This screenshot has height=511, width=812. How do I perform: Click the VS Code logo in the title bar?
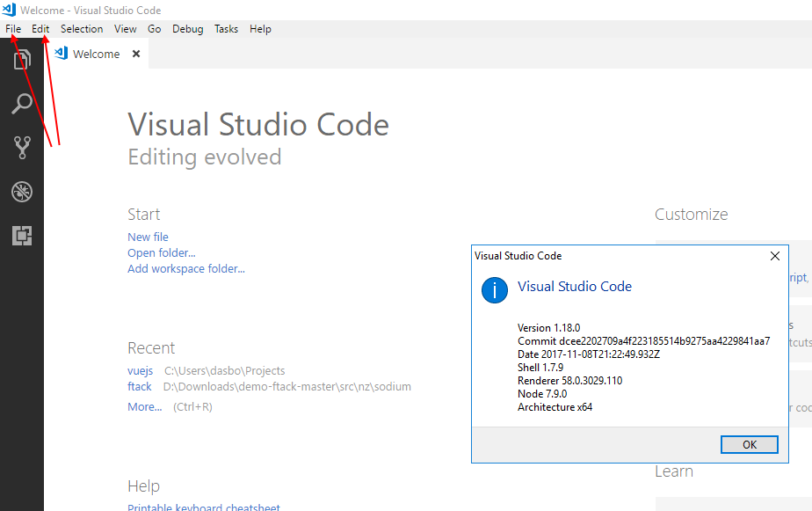pos(10,10)
